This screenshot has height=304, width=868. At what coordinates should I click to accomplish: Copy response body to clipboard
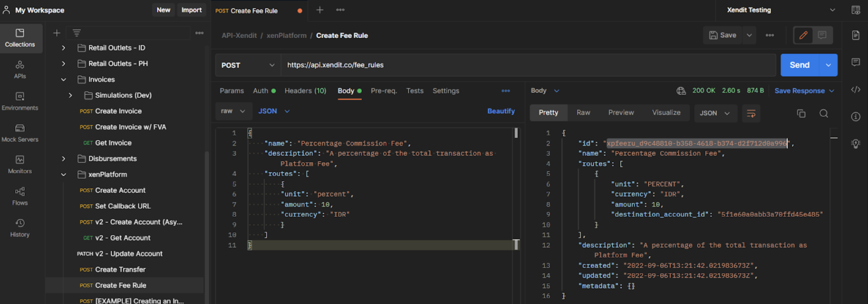coord(801,114)
